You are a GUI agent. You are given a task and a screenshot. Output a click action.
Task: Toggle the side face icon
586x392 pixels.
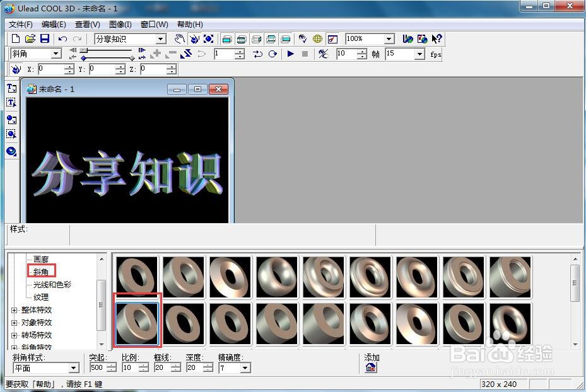click(x=256, y=39)
